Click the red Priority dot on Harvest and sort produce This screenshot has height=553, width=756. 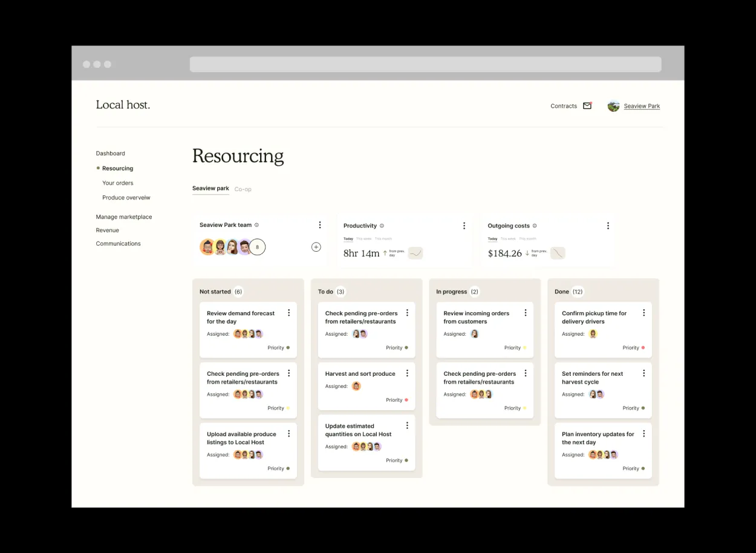click(x=406, y=400)
